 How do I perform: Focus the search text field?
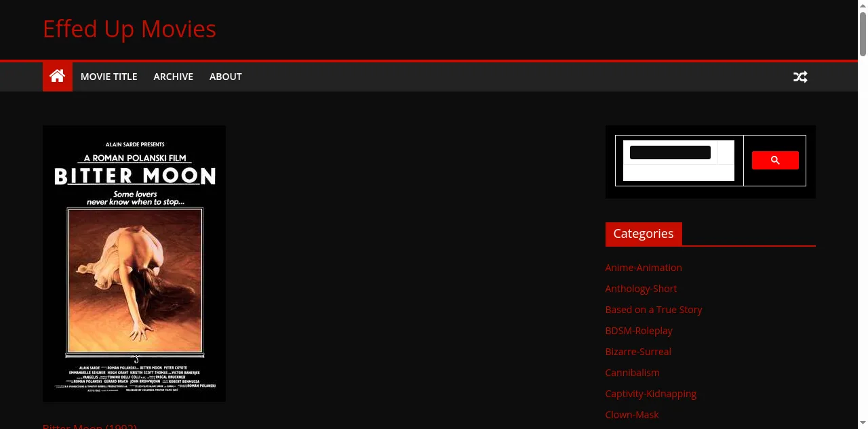pos(670,152)
